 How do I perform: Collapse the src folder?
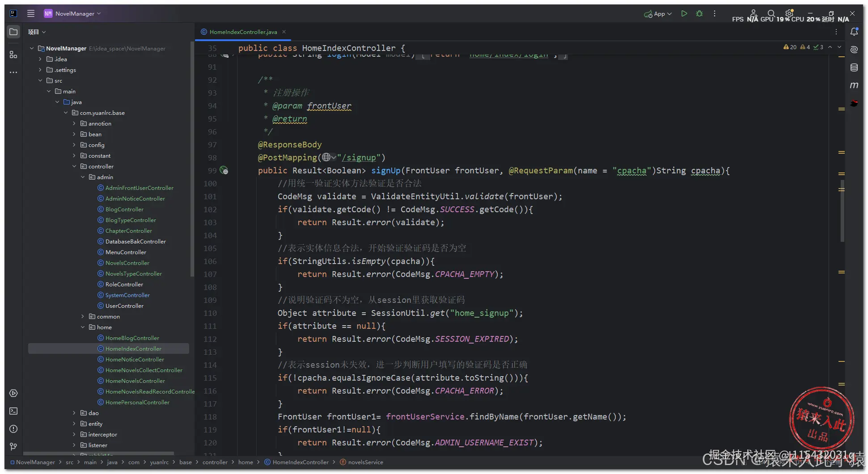point(40,80)
